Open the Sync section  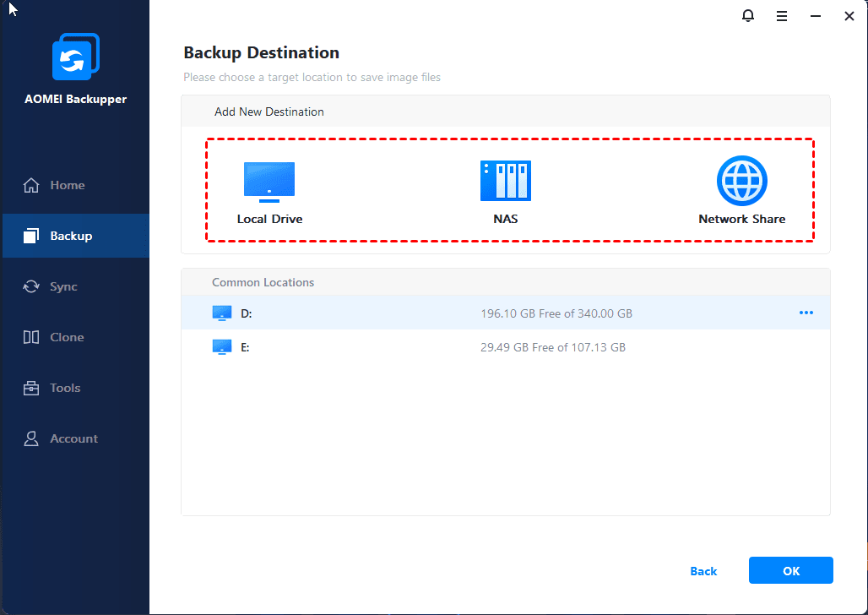click(x=63, y=286)
